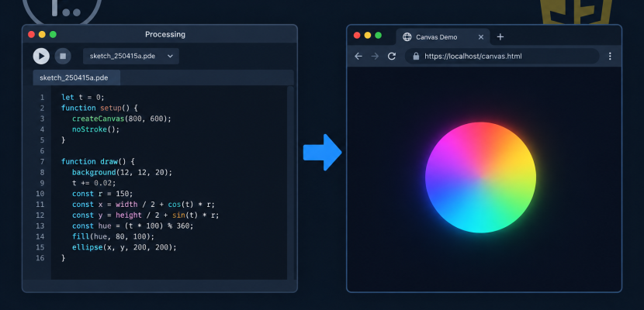
Task: Switch to the Canvas Demo tab
Action: coord(443,37)
